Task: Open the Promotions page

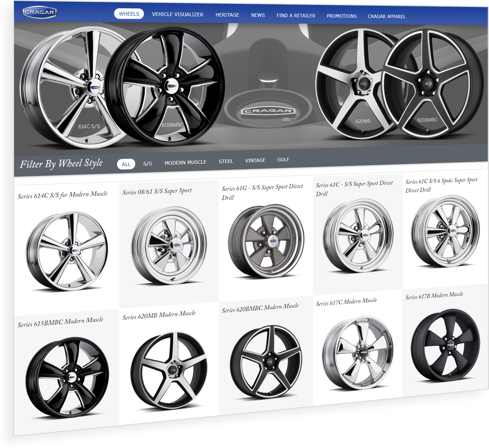Action: [342, 16]
